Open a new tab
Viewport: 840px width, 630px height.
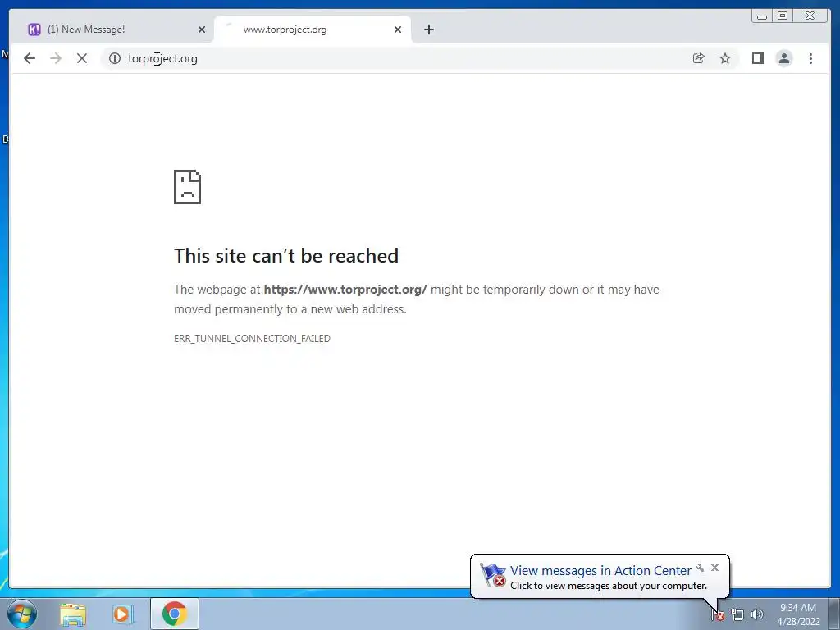[428, 30]
